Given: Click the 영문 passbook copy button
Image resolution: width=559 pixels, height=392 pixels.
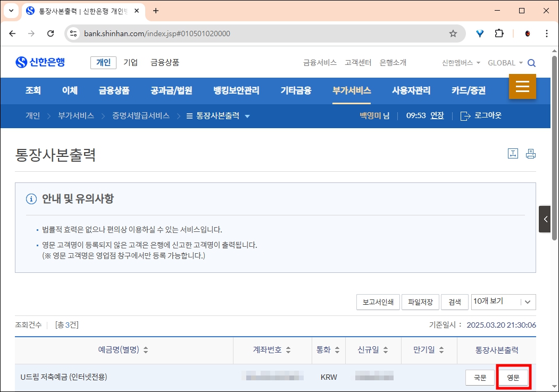Looking at the screenshot, I should 513,377.
